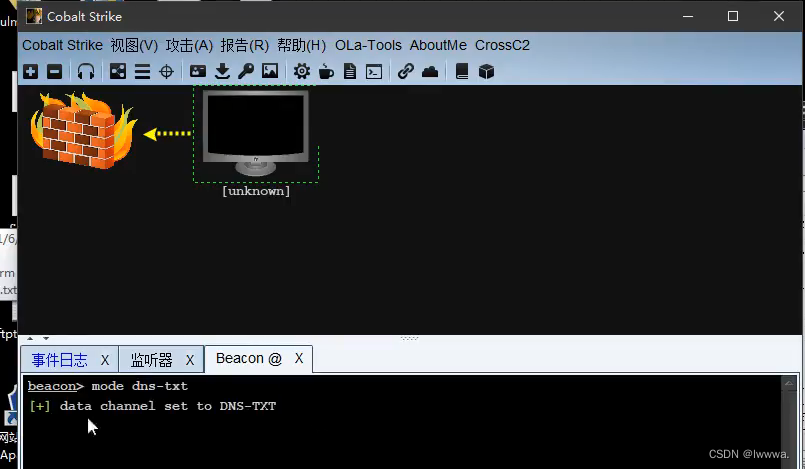The image size is (805, 469).
Task: Switch to the 事件日志 tab
Action: pyautogui.click(x=60, y=360)
